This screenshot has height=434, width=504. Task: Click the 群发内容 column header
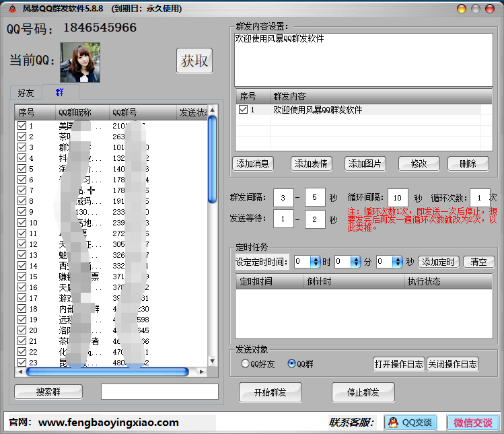pyautogui.click(x=381, y=96)
